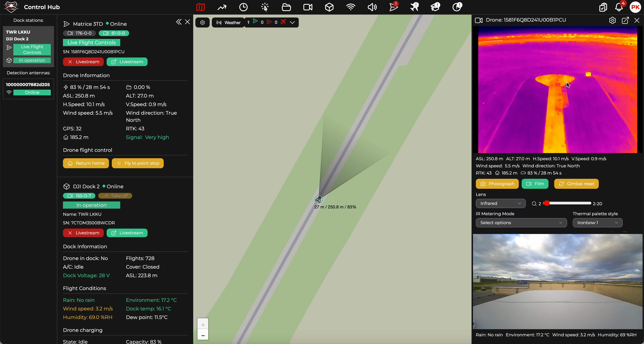
Task: Expand the IR Metering Mode select options
Action: click(x=521, y=223)
